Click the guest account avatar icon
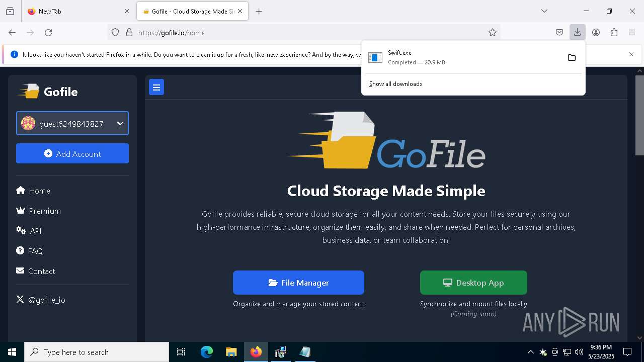This screenshot has width=644, height=362. 28,123
